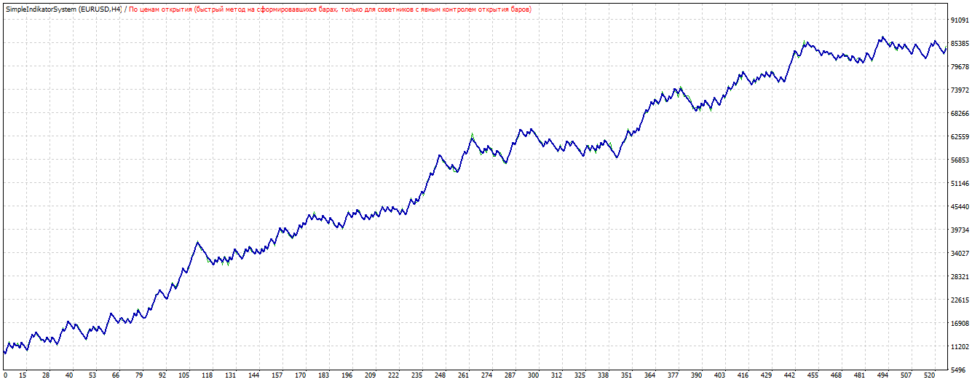Click the 209 trade-number axis label

371,375
